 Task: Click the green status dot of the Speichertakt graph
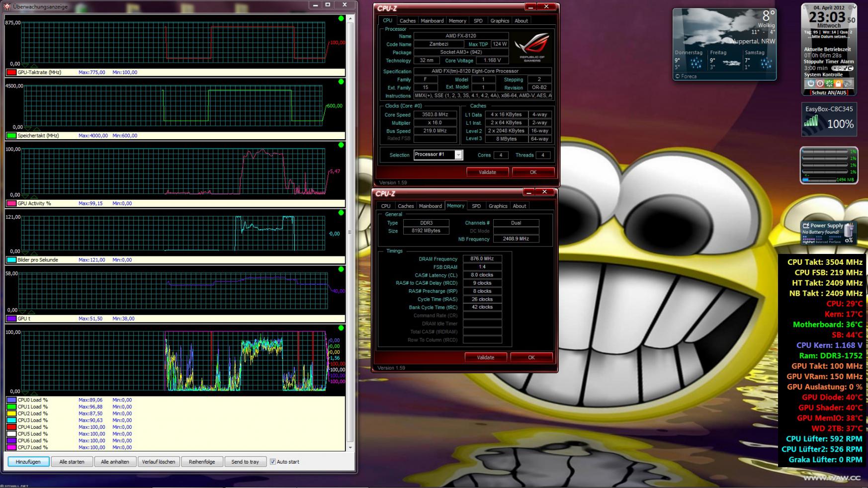(341, 81)
